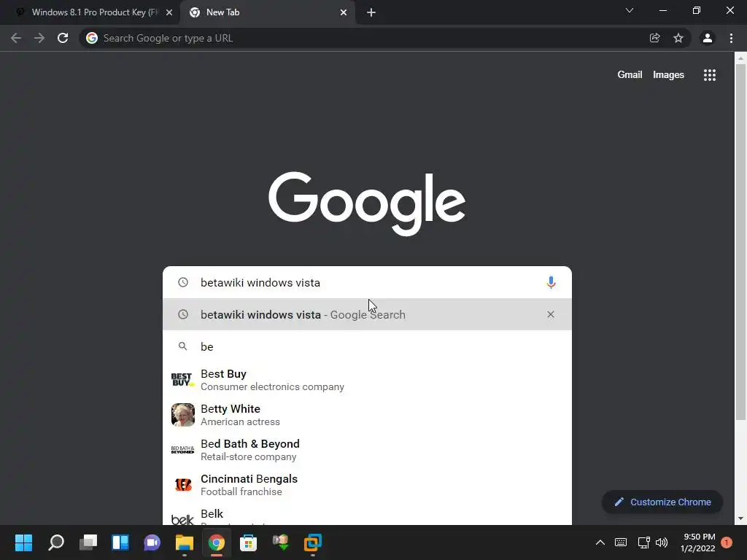Click Customize Chrome button
Viewport: 747px width, 560px height.
[662, 502]
